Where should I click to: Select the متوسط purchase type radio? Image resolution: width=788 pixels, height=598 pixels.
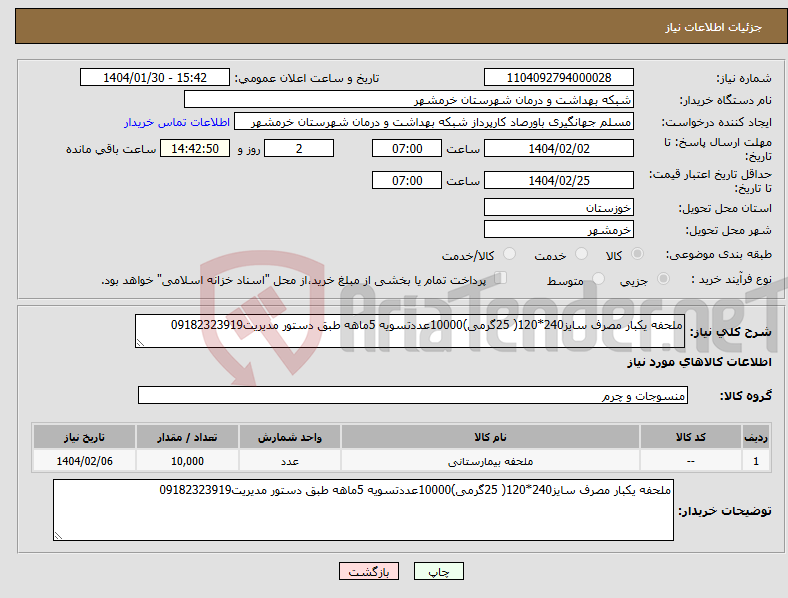(x=598, y=278)
